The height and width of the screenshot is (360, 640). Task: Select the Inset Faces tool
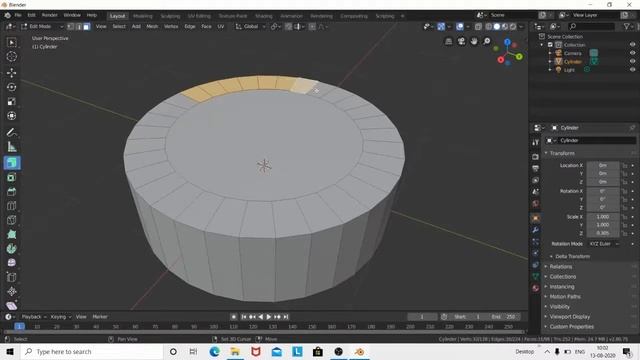[11, 177]
